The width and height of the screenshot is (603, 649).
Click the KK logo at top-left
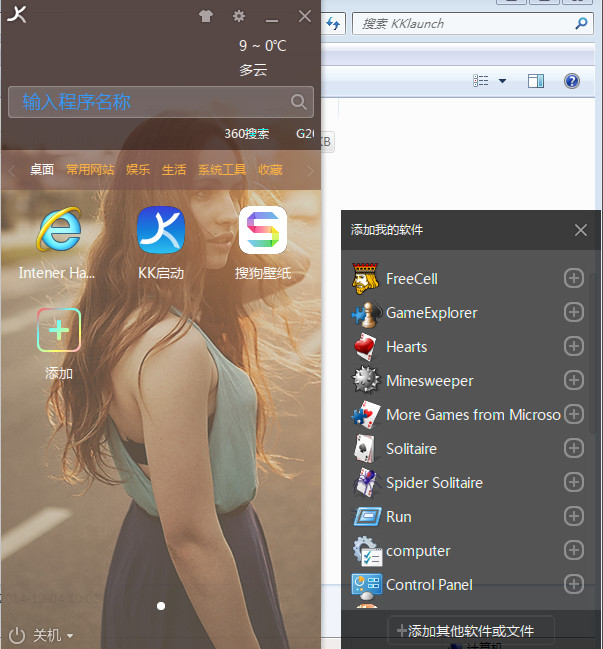pyautogui.click(x=17, y=14)
